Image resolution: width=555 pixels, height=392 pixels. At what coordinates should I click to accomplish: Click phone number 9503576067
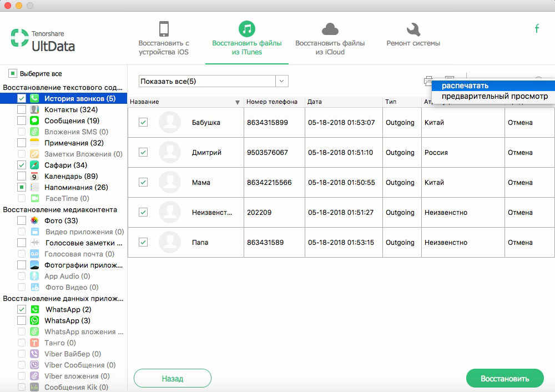pyautogui.click(x=268, y=152)
